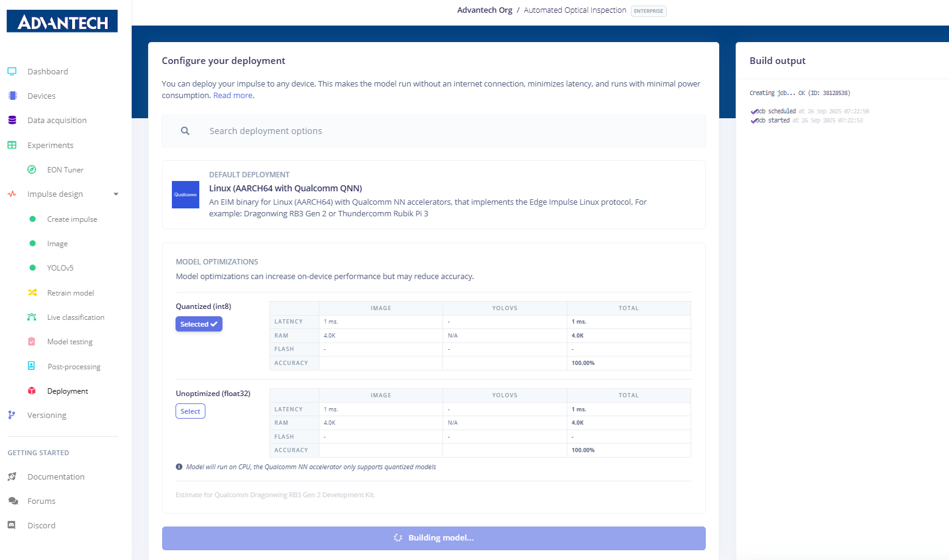Click the Build output heading
Viewport: 949px width, 560px height.
pyautogui.click(x=777, y=60)
